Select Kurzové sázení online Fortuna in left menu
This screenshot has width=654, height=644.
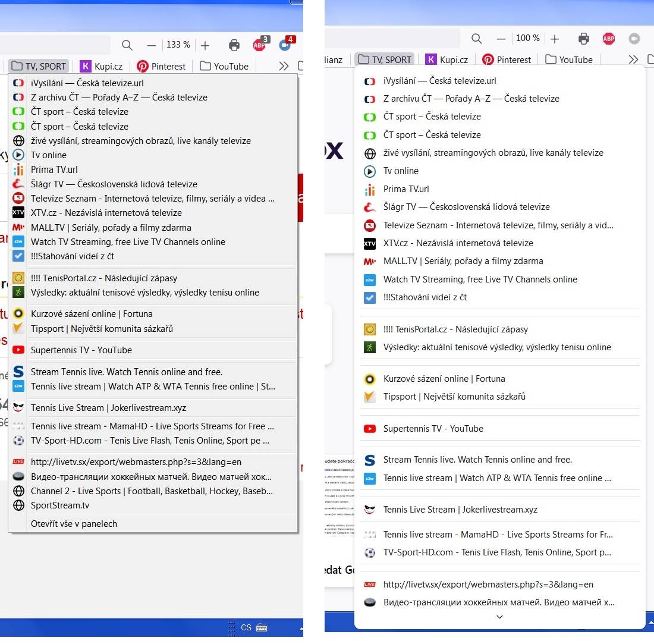(x=153, y=313)
